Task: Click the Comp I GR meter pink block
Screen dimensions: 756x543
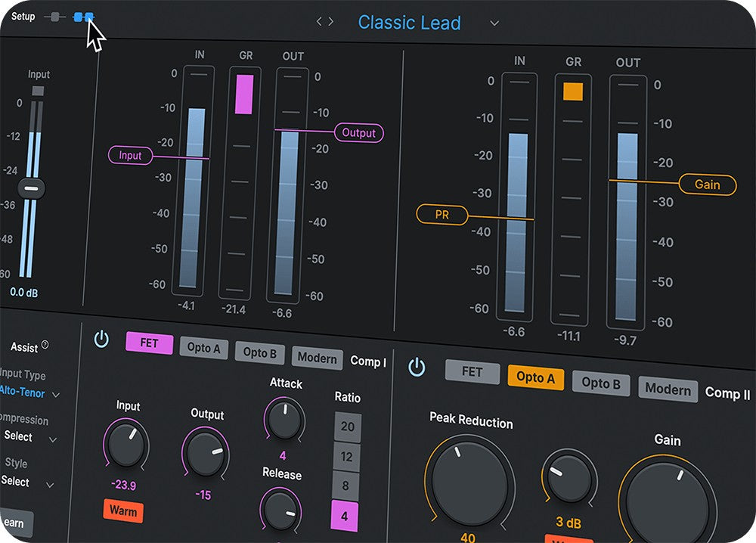Action: (x=244, y=95)
